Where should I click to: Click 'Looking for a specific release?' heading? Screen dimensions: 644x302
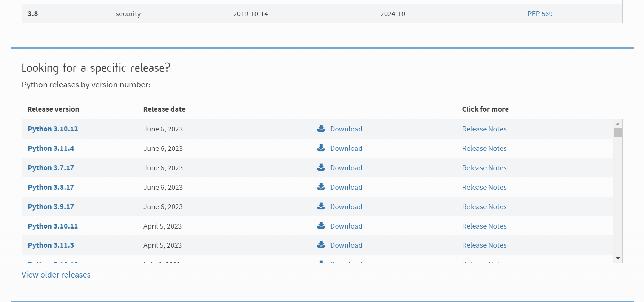(x=96, y=68)
